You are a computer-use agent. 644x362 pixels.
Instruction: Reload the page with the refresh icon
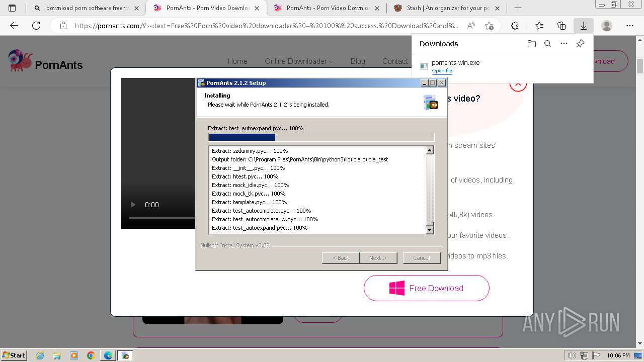(36, 26)
